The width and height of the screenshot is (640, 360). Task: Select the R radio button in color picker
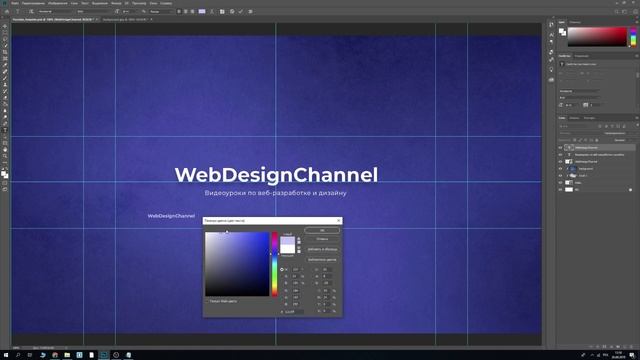[x=282, y=291]
